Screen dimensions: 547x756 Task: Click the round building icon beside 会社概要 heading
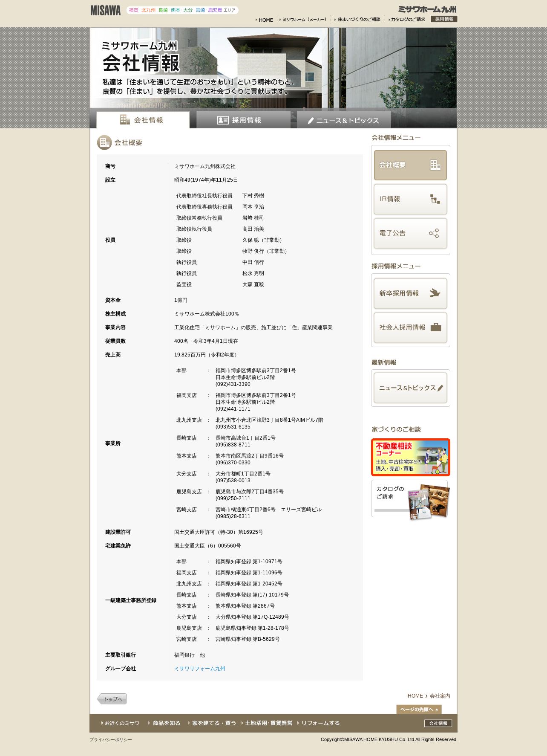tap(104, 142)
